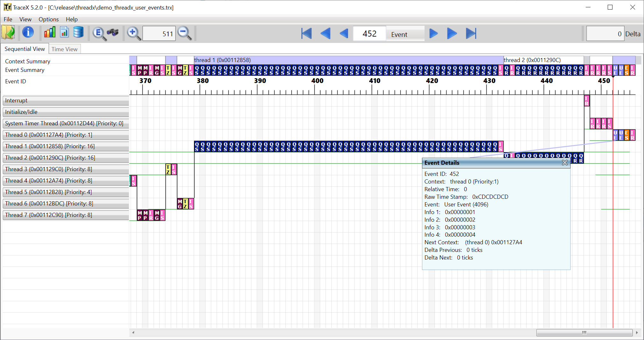Select the Thread 0 row header
Screen dimensions: 644x340
pyautogui.click(x=66, y=135)
